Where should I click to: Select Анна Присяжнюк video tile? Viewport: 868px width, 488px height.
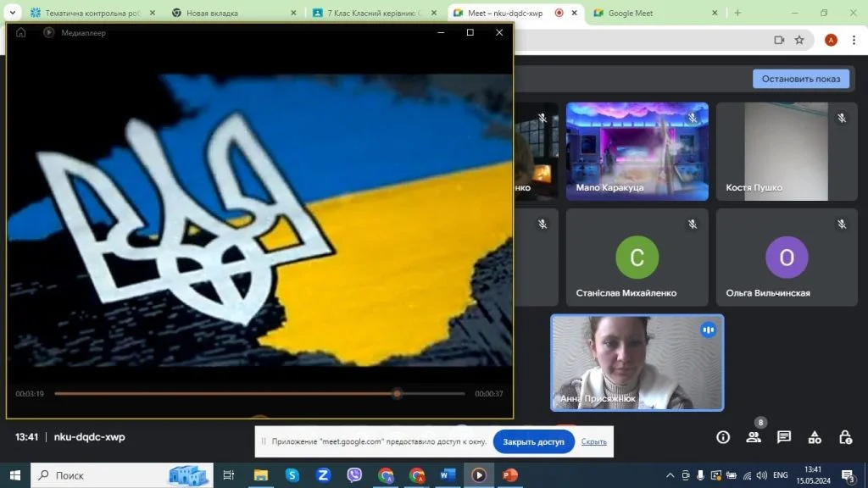tap(637, 363)
